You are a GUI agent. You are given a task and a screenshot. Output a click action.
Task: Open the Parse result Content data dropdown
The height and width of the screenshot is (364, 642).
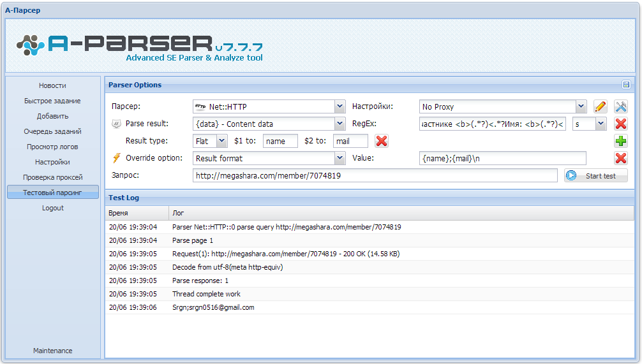tap(340, 124)
